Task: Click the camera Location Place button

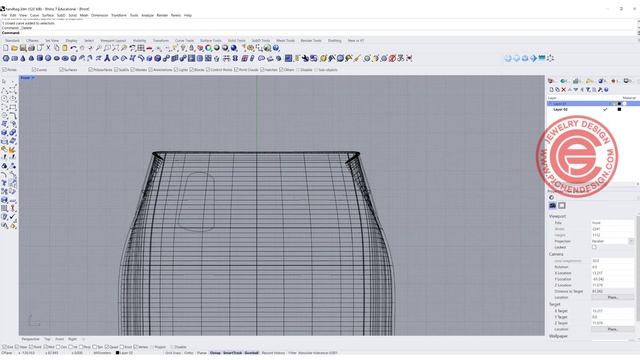Action: [x=613, y=298]
